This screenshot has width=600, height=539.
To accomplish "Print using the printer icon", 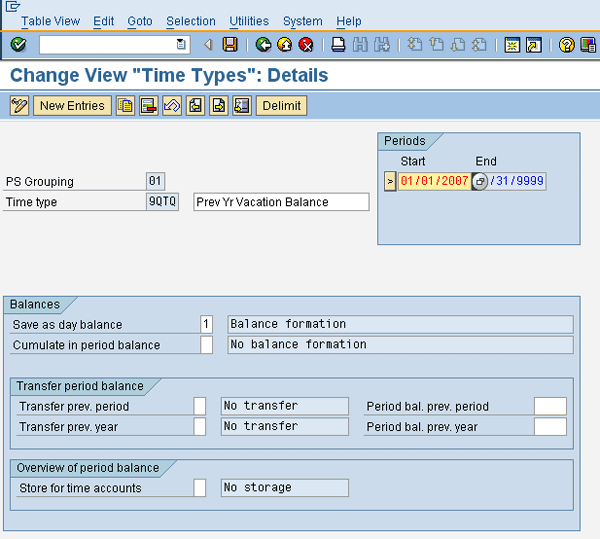I will pos(338,45).
